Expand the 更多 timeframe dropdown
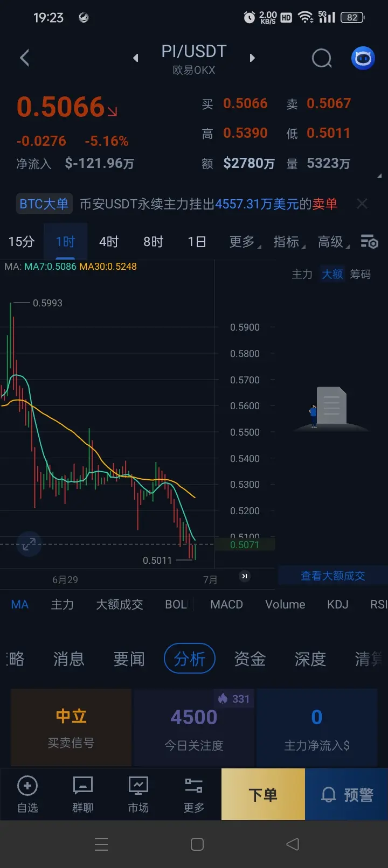The height and width of the screenshot is (868, 388). click(x=245, y=242)
